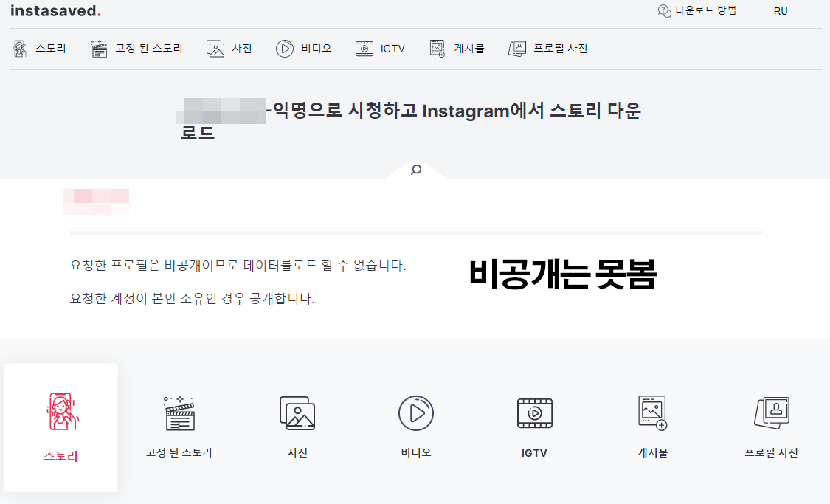Screen dimensions: 830x504
Task: Select the pink 스토리 card label
Action: [61, 456]
